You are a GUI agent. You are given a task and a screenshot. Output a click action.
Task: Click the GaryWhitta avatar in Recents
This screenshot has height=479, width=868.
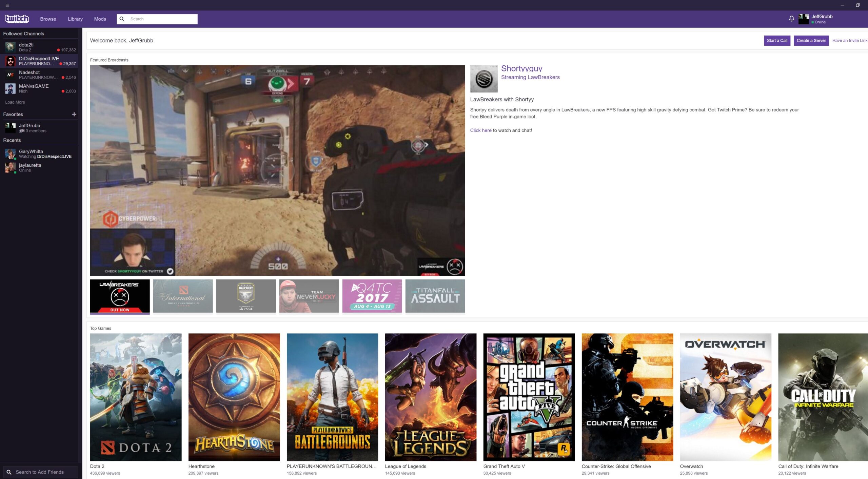point(10,154)
